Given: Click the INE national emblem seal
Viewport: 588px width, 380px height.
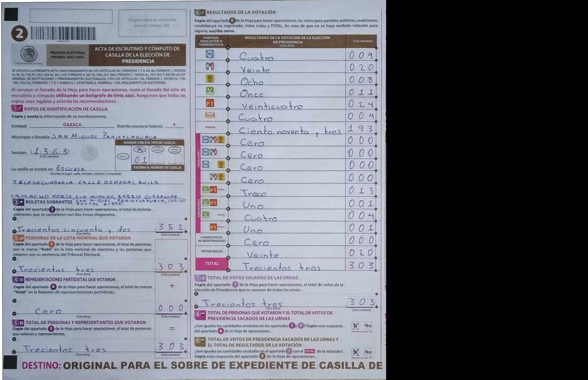Looking at the screenshot, I should (x=29, y=55).
